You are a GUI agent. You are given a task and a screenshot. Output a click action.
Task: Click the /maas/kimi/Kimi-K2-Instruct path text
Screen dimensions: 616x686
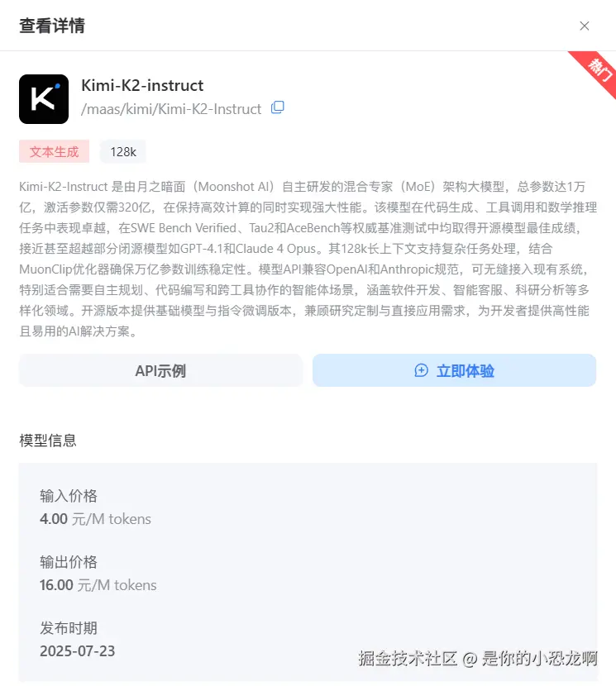171,108
